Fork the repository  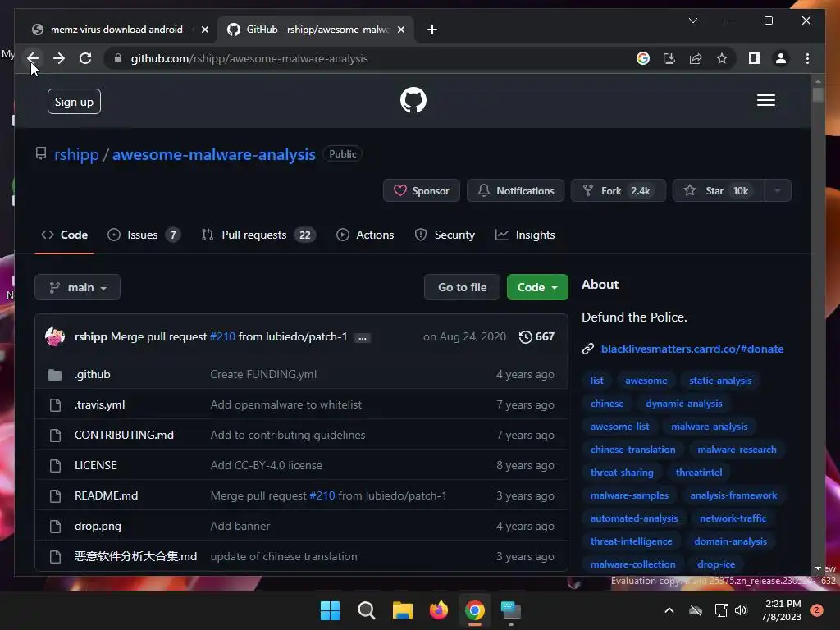tap(618, 190)
